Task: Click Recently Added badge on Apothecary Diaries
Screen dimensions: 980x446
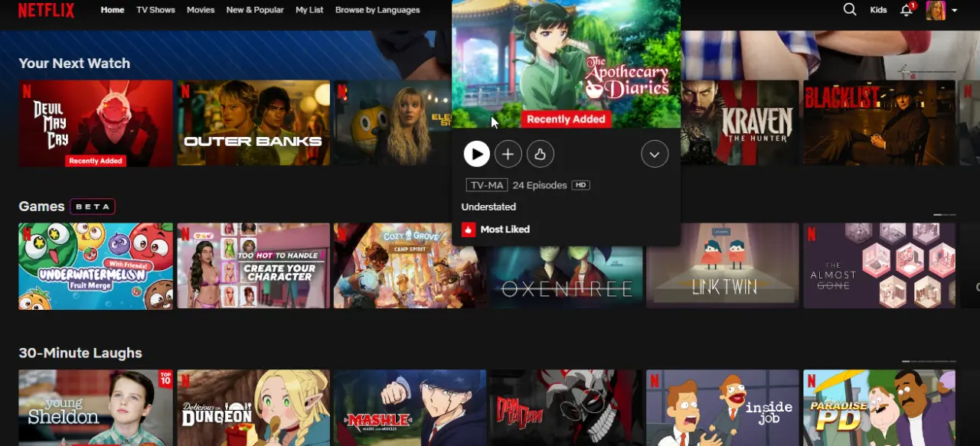Action: [x=566, y=119]
